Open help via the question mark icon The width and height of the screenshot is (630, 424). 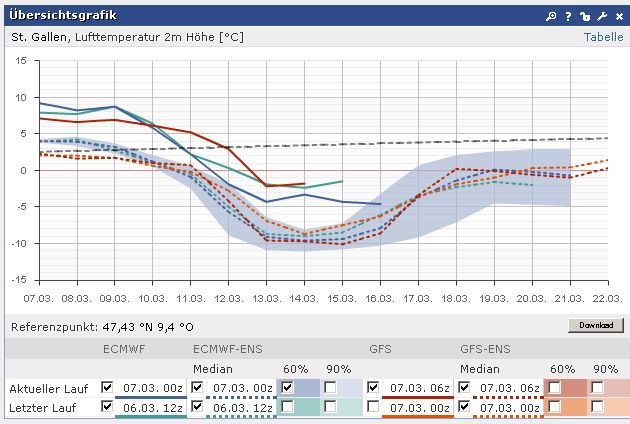coord(567,17)
